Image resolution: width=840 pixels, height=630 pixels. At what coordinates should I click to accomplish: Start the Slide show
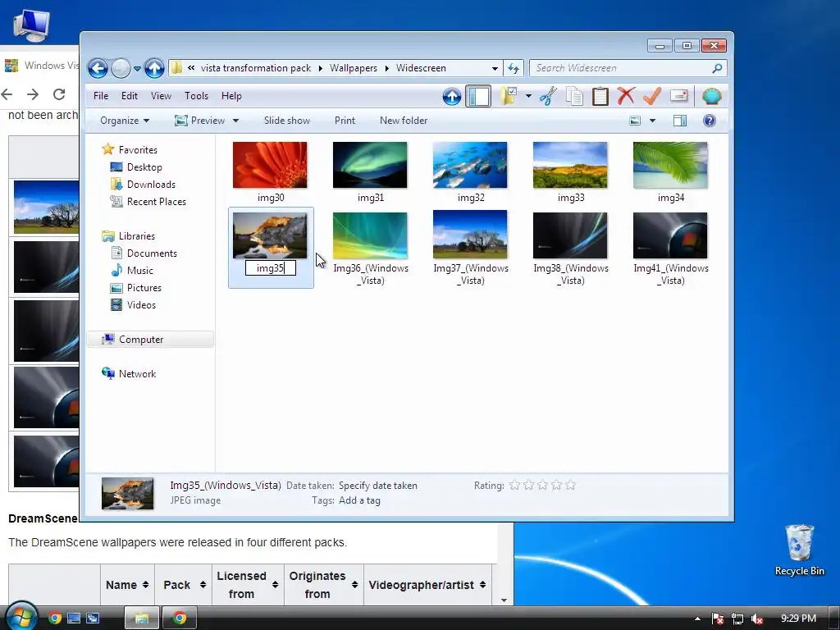tap(286, 121)
